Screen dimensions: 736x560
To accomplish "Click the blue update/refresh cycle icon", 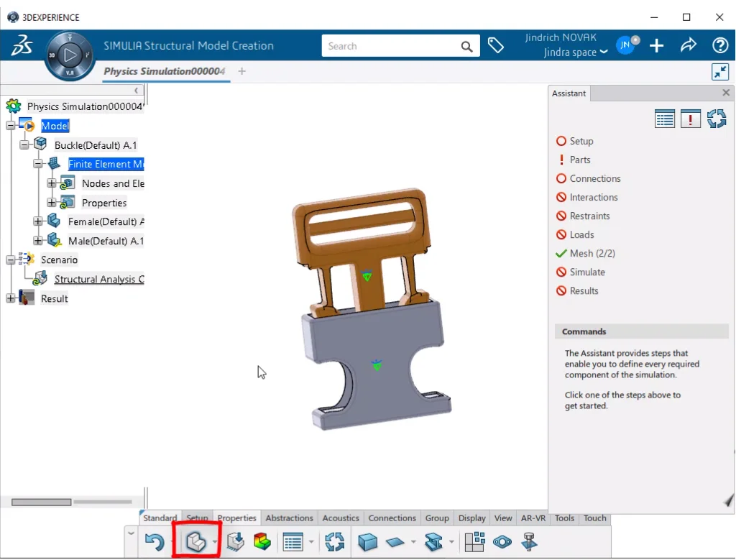I will (x=335, y=541).
